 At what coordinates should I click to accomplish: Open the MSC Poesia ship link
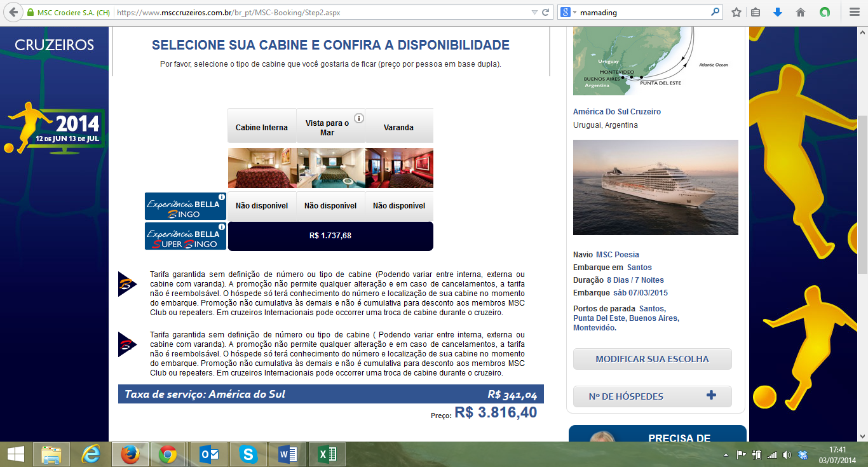pyautogui.click(x=617, y=255)
